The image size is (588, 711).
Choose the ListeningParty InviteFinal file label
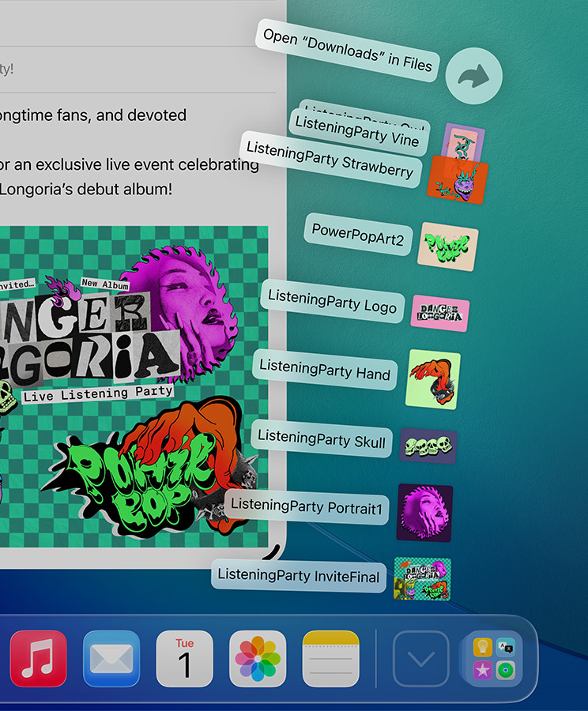tap(299, 576)
